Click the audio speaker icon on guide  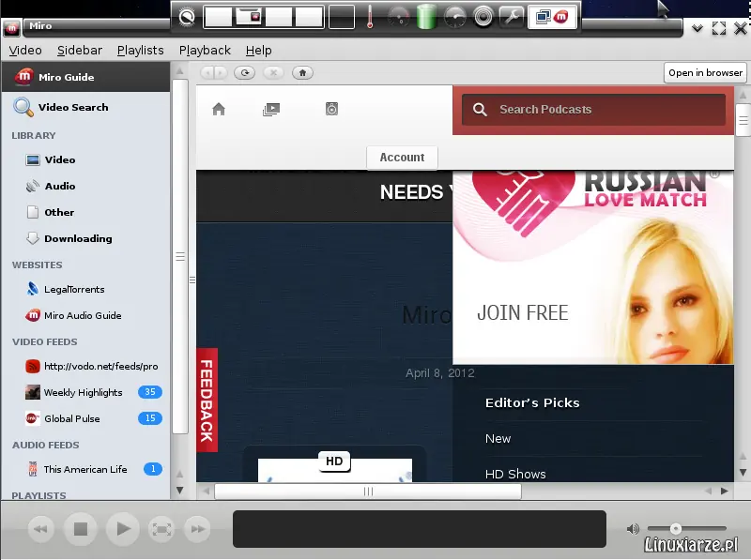pyautogui.click(x=331, y=109)
